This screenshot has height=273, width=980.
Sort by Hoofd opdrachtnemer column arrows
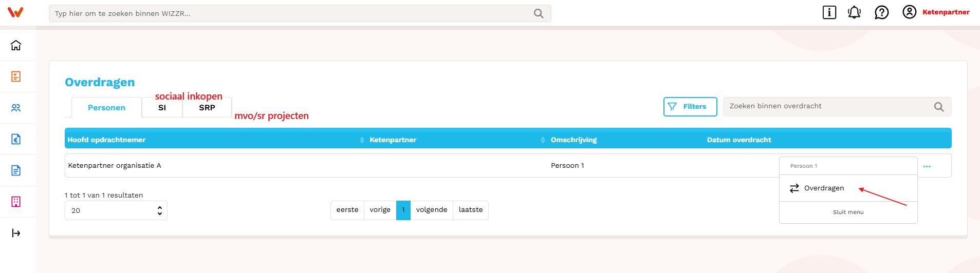tap(362, 140)
